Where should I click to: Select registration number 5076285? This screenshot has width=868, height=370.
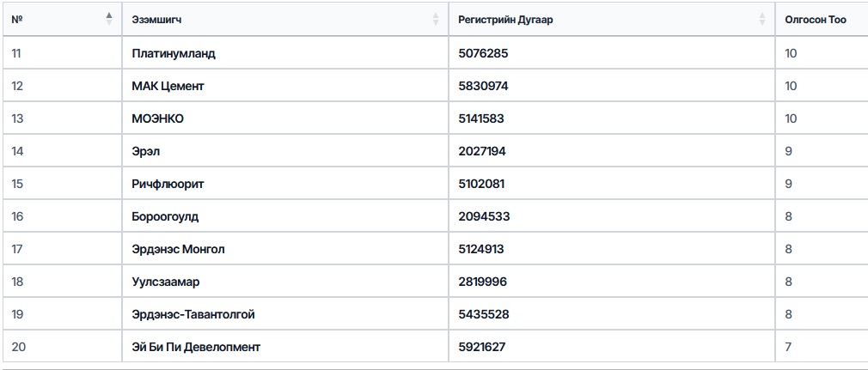[483, 53]
